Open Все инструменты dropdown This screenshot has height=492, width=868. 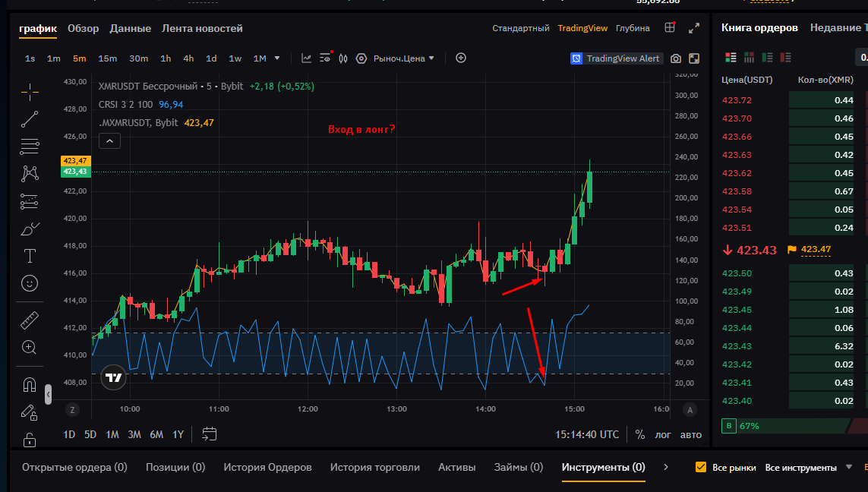tap(808, 467)
